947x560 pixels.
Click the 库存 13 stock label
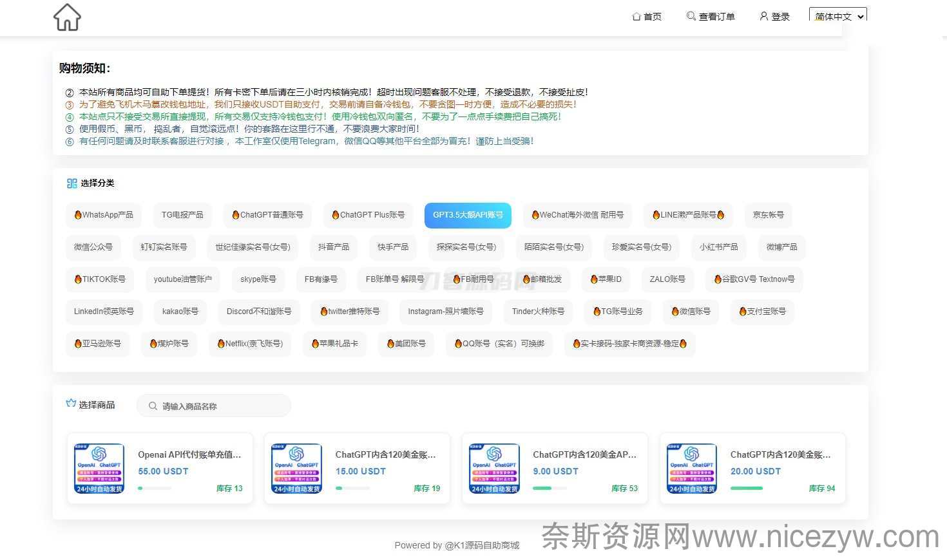[229, 489]
